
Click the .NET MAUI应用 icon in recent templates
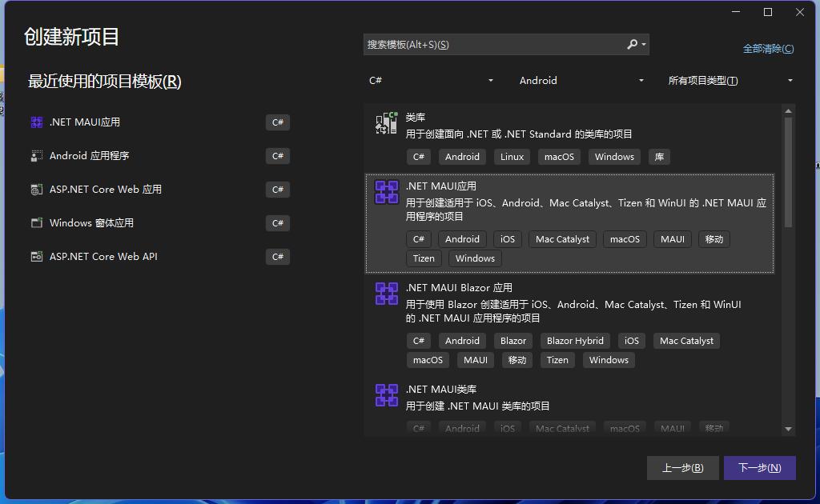pos(37,122)
